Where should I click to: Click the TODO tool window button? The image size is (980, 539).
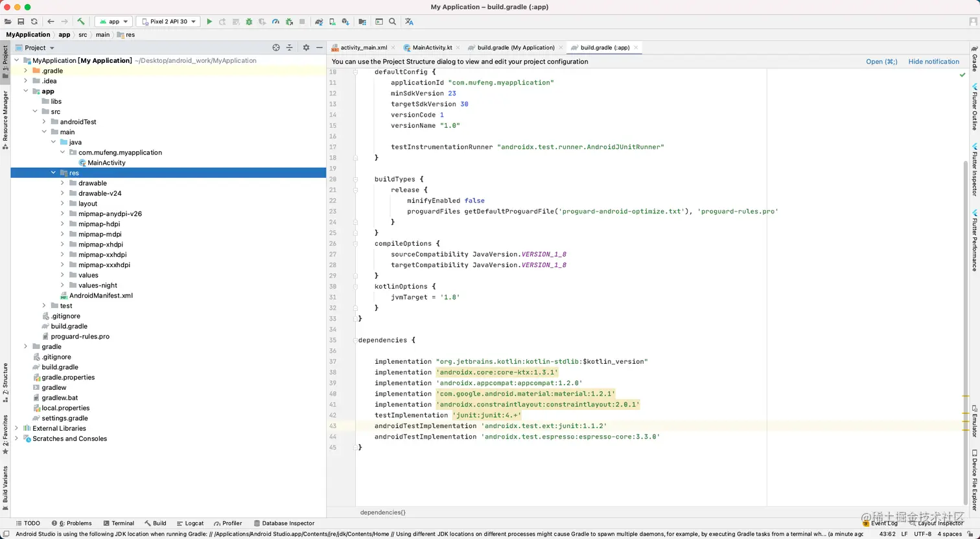tap(27, 523)
